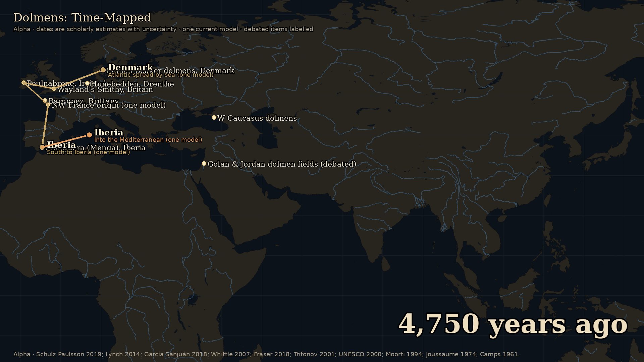Select the Poulnabrone, Ireland site dot
This screenshot has height=362, width=644.
click(23, 82)
